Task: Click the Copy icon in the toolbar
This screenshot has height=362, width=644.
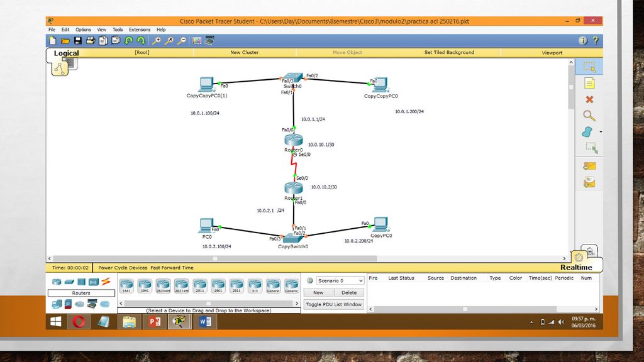Action: pos(103,41)
